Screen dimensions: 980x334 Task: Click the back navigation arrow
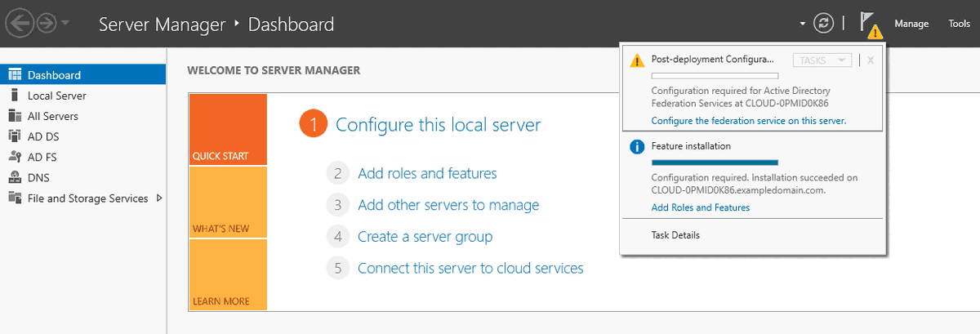tap(20, 24)
